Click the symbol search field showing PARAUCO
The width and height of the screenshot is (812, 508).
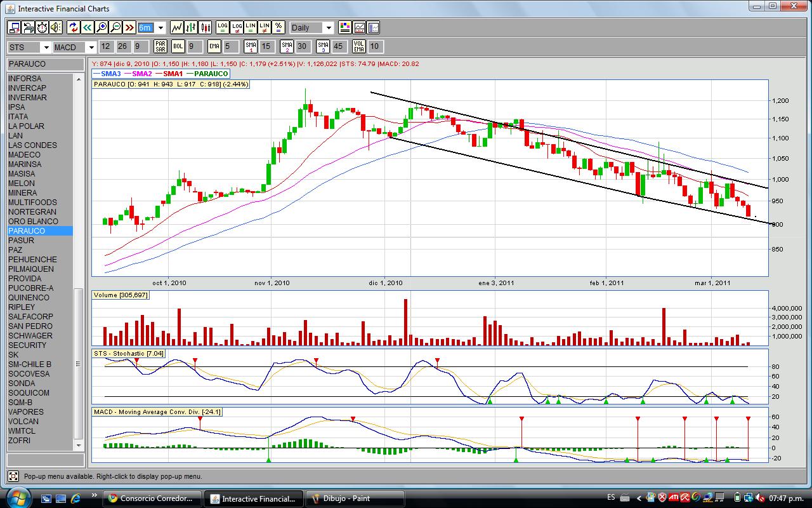46,64
